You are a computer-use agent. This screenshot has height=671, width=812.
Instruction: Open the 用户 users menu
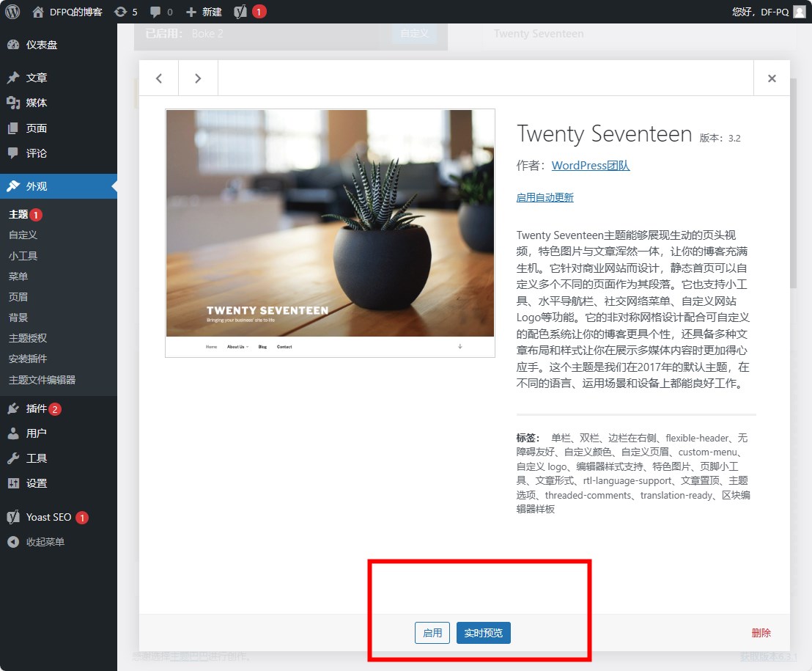[59, 433]
